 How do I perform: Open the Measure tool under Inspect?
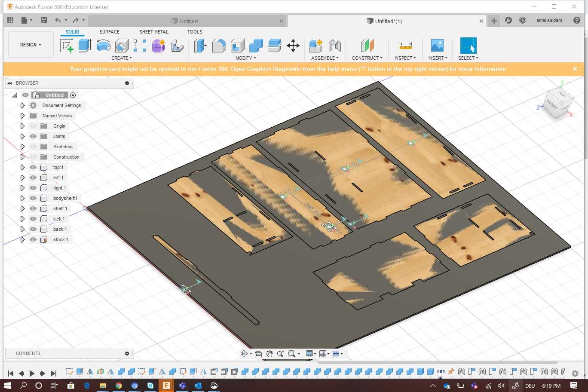pyautogui.click(x=405, y=46)
